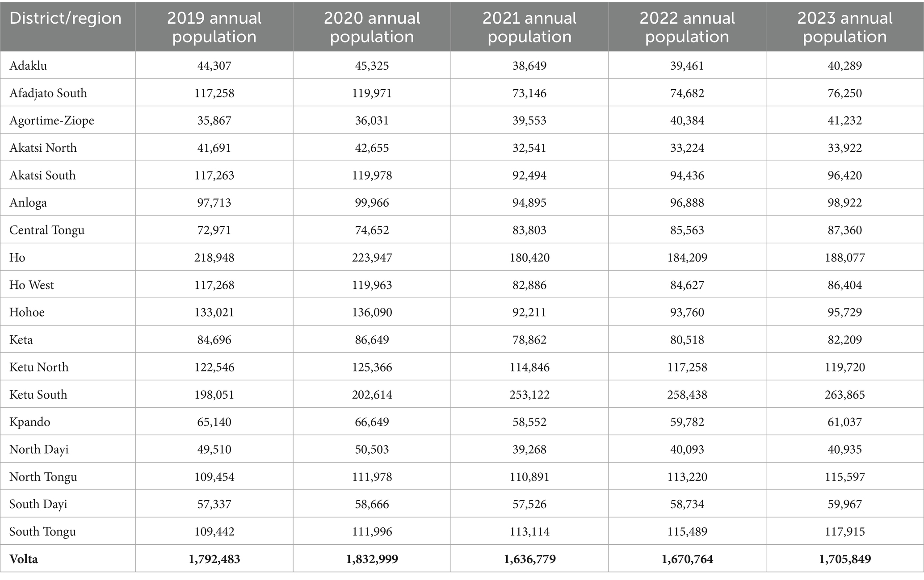This screenshot has width=924, height=580.
Task: Click the Adaklu district row label
Action: (x=28, y=66)
